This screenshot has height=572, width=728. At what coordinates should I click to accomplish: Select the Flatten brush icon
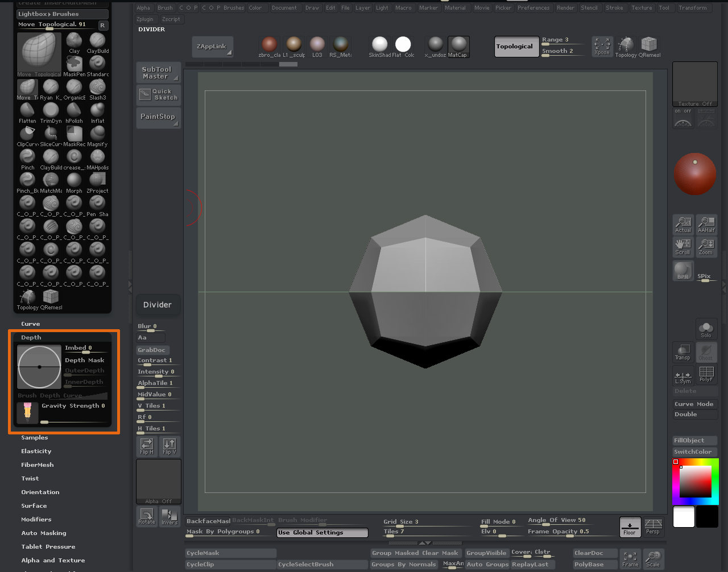(27, 110)
